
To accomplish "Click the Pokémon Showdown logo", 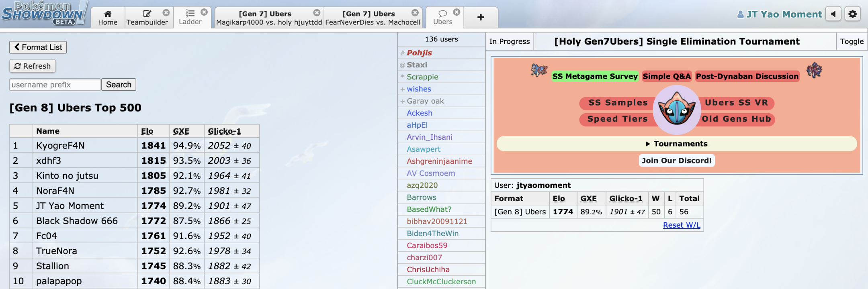I will (44, 14).
